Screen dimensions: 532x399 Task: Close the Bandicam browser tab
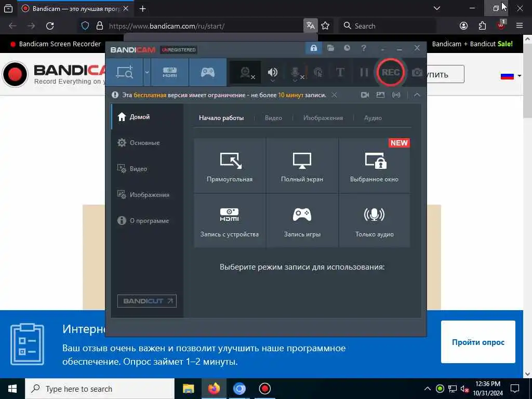tap(126, 8)
